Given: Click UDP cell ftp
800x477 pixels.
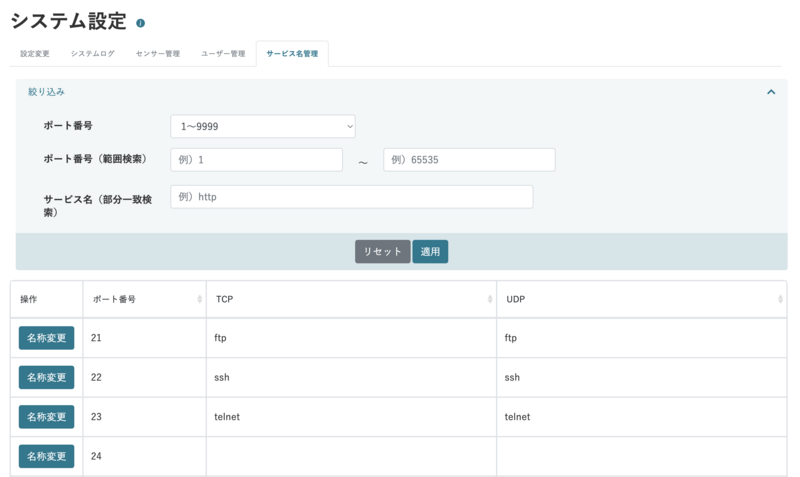Looking at the screenshot, I should 642,338.
